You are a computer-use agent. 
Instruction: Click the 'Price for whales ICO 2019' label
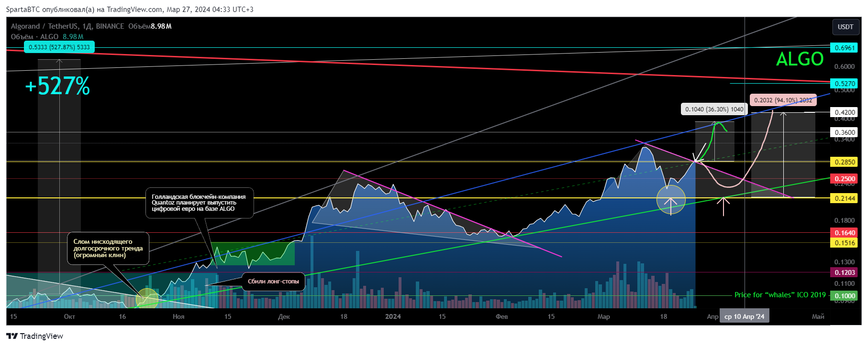click(x=780, y=295)
